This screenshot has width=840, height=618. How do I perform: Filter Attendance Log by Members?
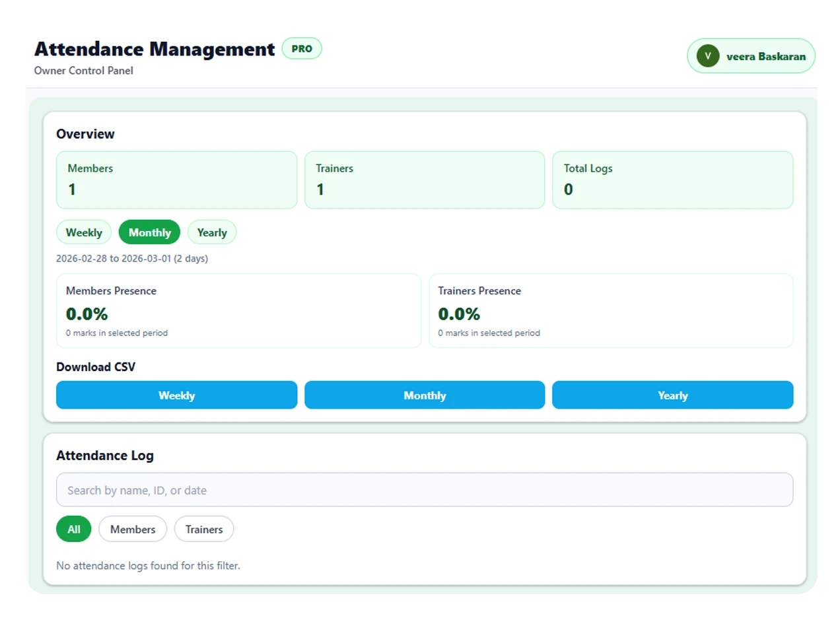pyautogui.click(x=133, y=529)
